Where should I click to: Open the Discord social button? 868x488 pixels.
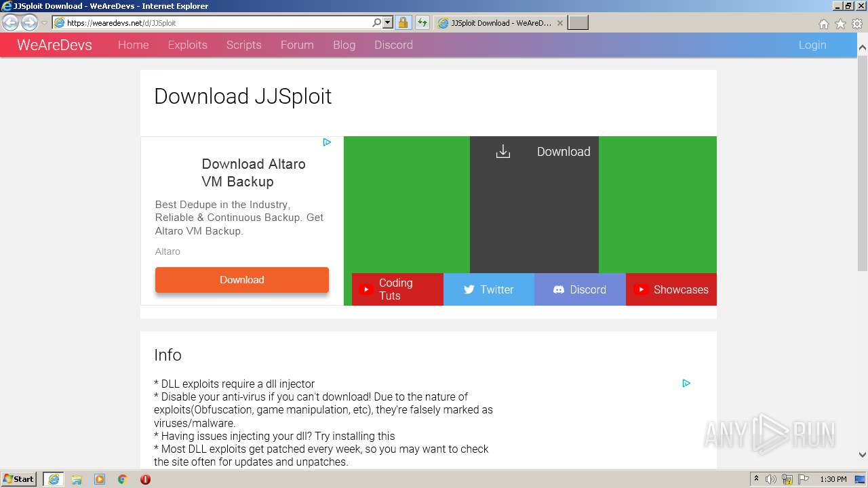click(580, 289)
